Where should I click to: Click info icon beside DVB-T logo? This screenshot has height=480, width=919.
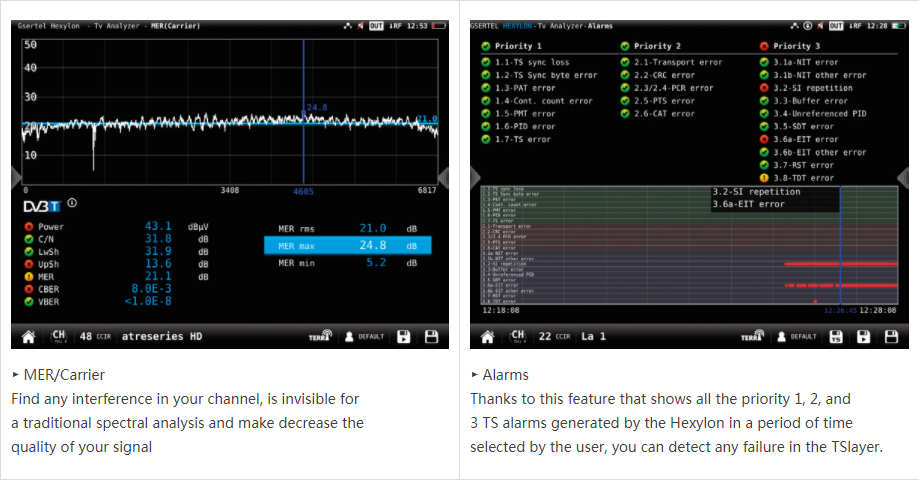coord(71,204)
